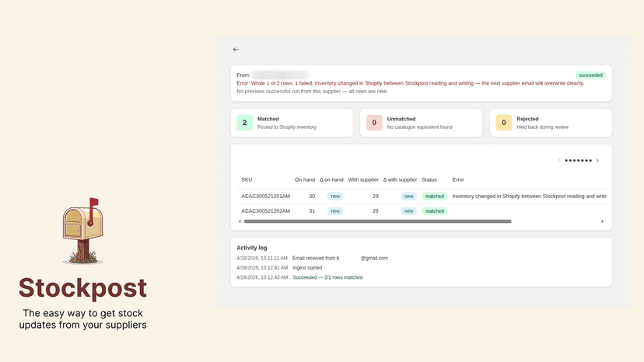Click the 10:12:43 AM timestamp

[x=262, y=277]
